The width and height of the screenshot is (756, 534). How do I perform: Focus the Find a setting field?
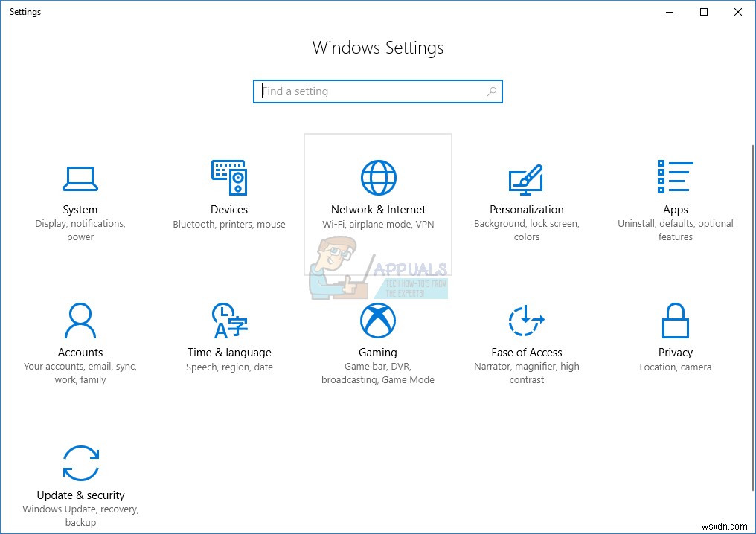(378, 91)
